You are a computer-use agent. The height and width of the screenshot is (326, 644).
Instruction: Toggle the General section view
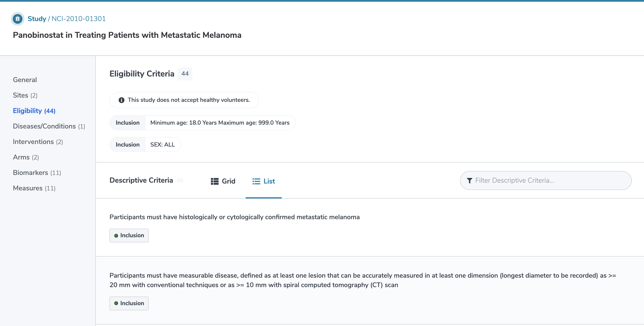[25, 80]
